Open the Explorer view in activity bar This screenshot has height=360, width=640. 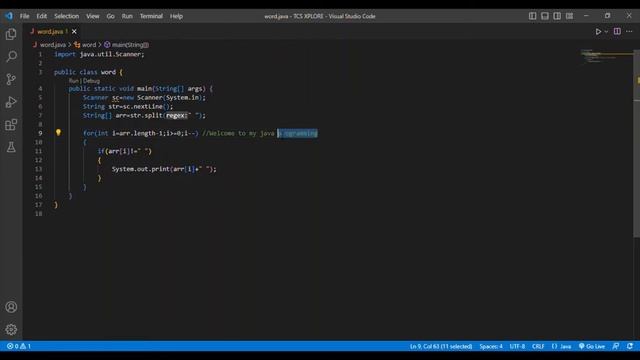11,34
